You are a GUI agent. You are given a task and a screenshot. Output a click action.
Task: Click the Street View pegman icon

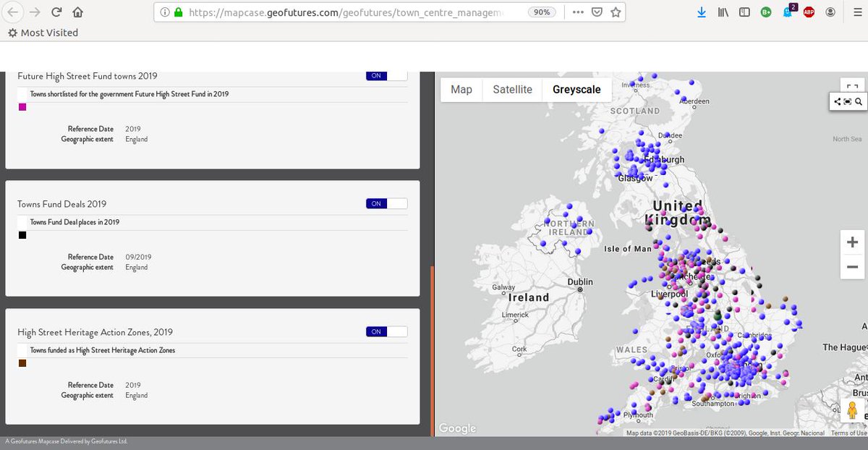(x=852, y=410)
